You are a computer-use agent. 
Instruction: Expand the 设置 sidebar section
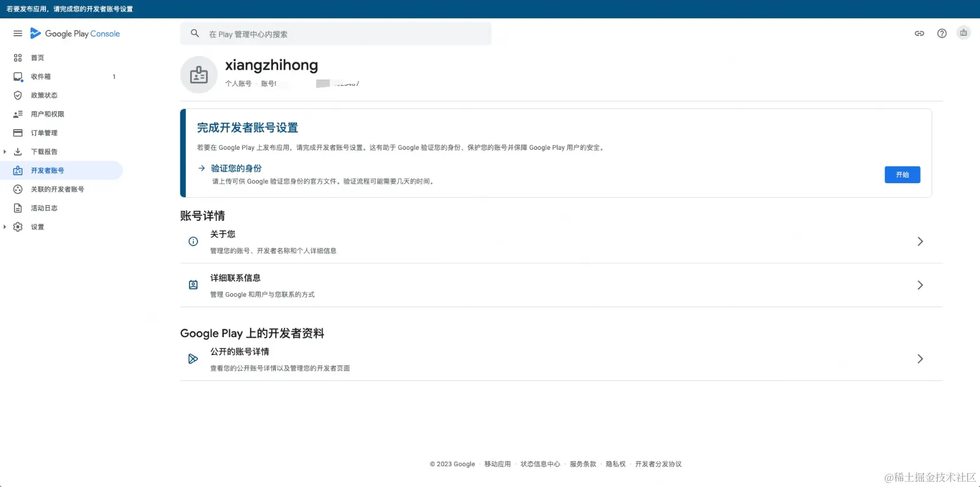(5, 227)
